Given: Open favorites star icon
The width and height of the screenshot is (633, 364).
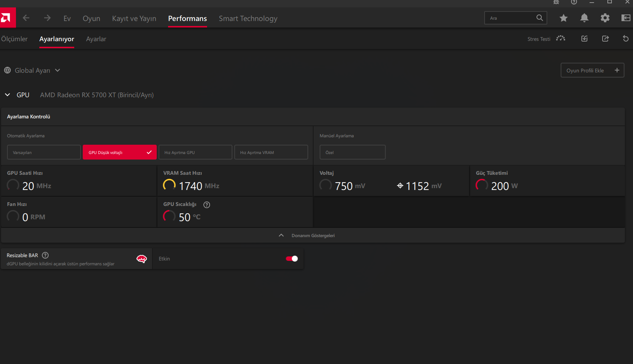Looking at the screenshot, I should pyautogui.click(x=564, y=18).
